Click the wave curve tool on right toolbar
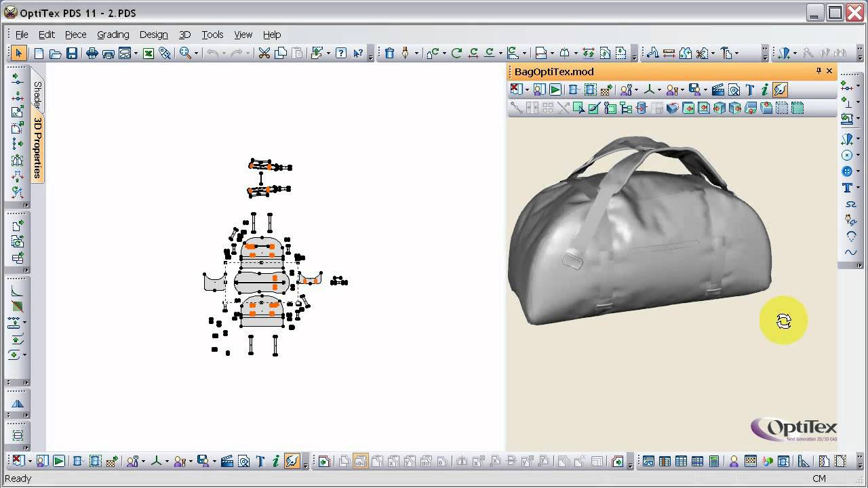Viewport: 868px width, 488px height. tap(850, 252)
